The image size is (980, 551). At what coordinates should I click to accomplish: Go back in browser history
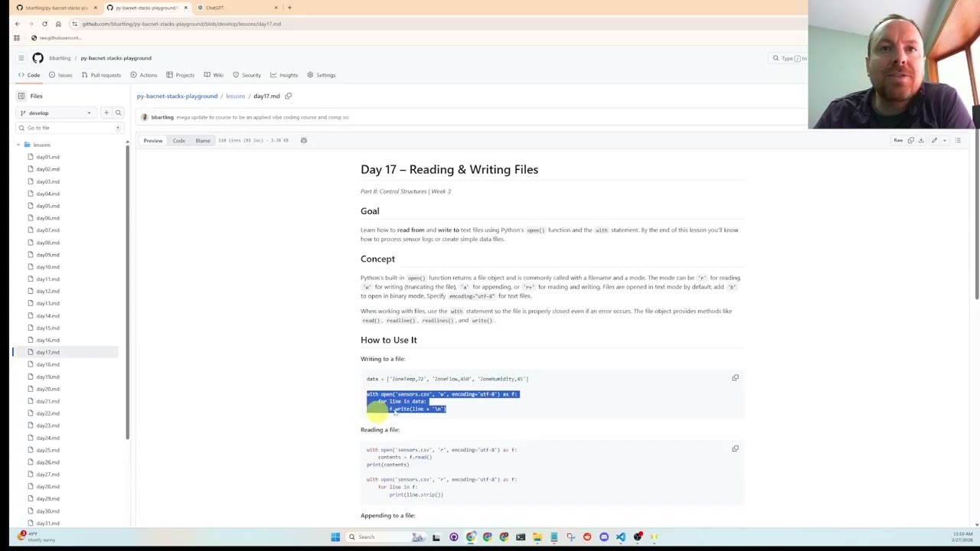coord(17,24)
